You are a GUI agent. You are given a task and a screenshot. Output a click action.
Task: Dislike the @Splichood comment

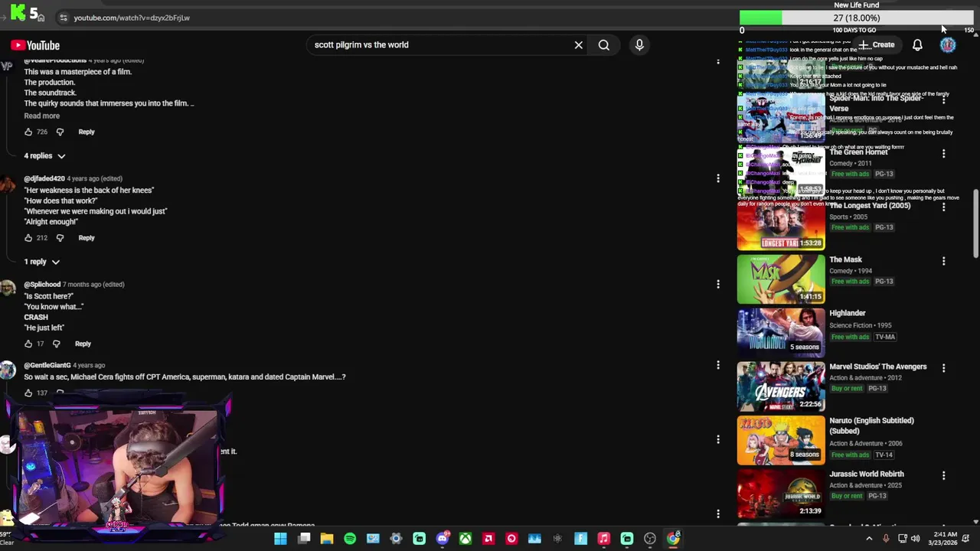tap(56, 344)
